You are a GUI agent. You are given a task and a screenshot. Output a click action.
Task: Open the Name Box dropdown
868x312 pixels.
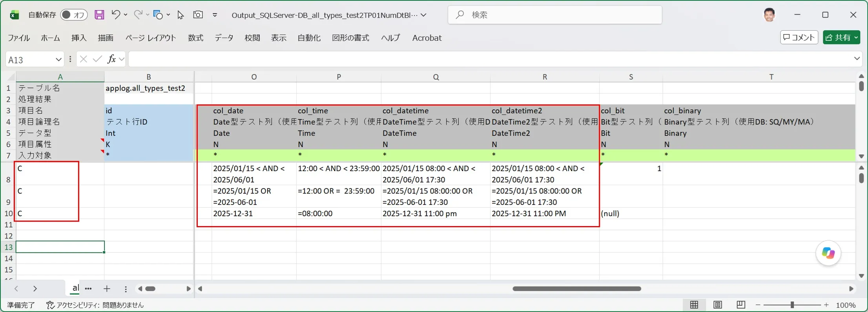[x=58, y=60]
